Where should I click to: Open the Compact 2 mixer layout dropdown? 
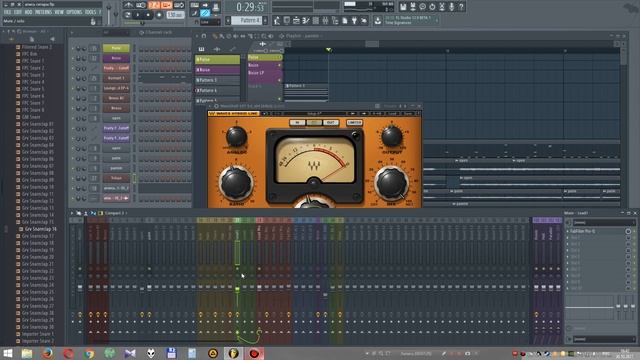(116, 213)
